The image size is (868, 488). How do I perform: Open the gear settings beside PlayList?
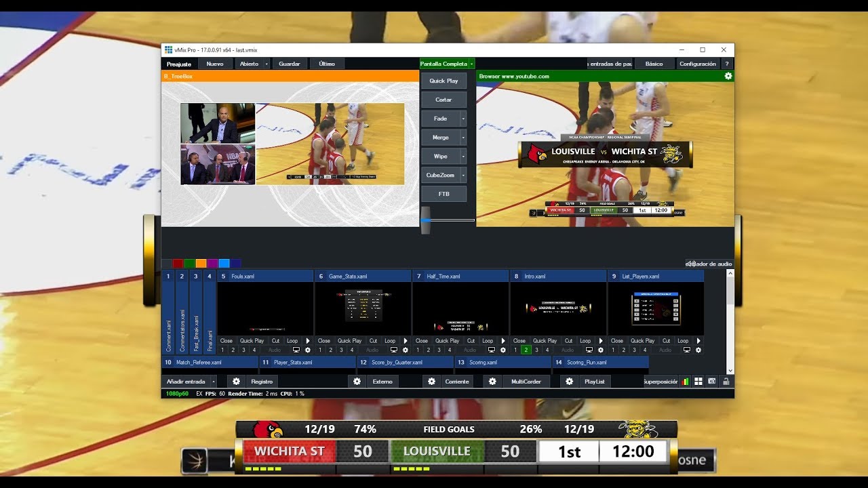tap(570, 382)
